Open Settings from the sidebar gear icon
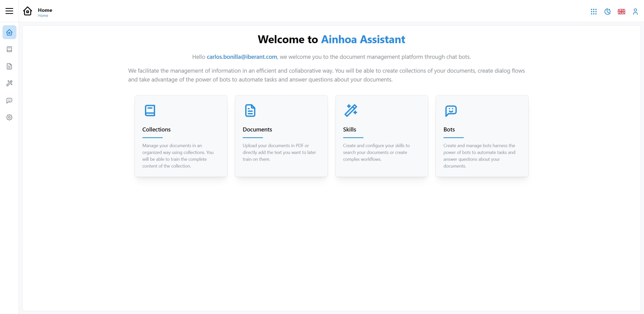This screenshot has height=314, width=644. (x=9, y=117)
